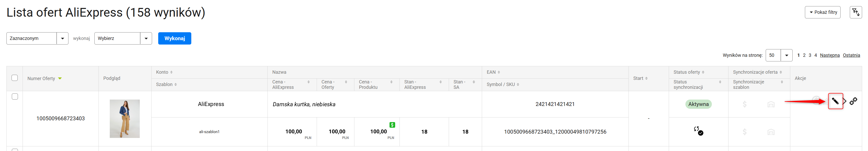868x151 pixels.
Task: Tick the select-all checkbox in table header
Action: click(x=15, y=78)
